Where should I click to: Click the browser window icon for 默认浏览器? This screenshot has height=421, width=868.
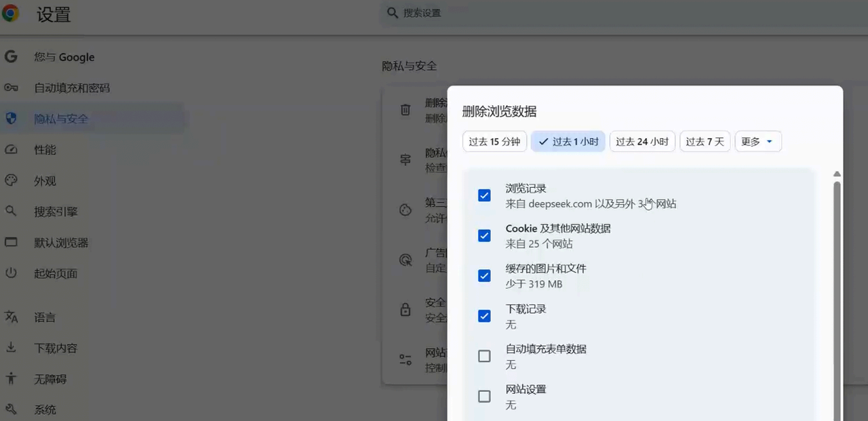click(11, 242)
